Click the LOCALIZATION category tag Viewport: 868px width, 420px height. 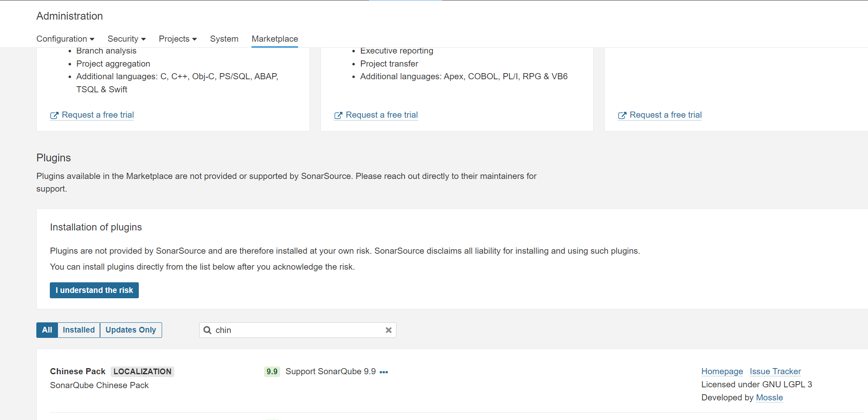point(142,371)
